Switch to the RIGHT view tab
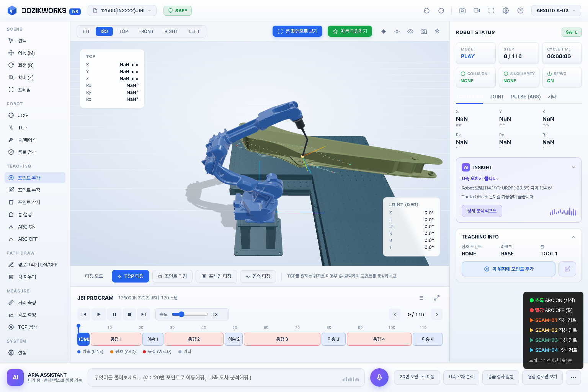Screen dimensions: 588x392 (171, 31)
